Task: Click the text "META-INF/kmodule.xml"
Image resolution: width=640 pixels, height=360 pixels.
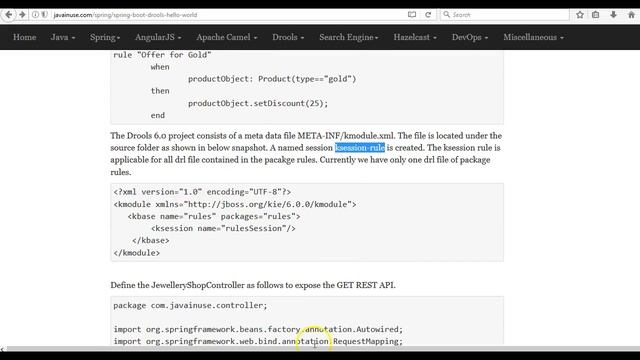Action: coord(346,136)
